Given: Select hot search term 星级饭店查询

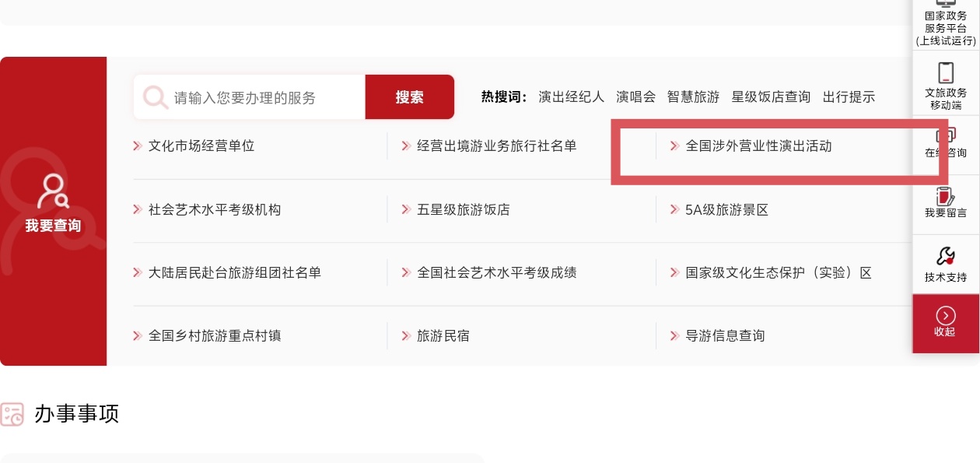Looking at the screenshot, I should [770, 97].
